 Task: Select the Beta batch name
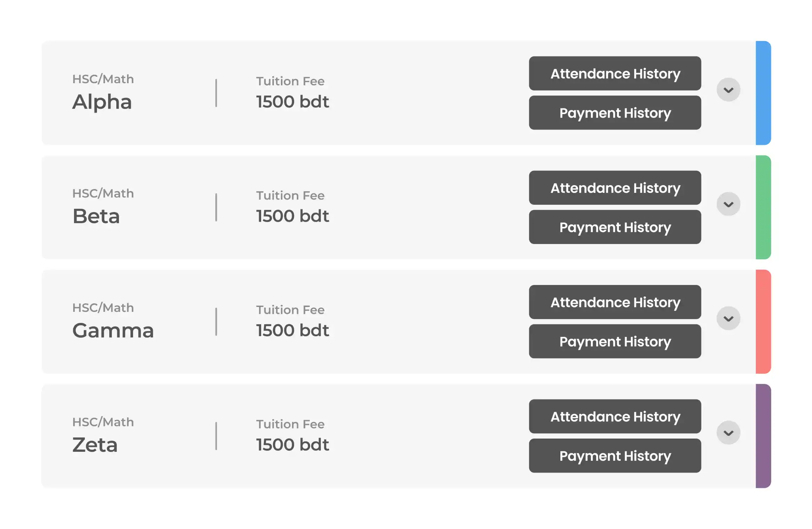pos(96,216)
